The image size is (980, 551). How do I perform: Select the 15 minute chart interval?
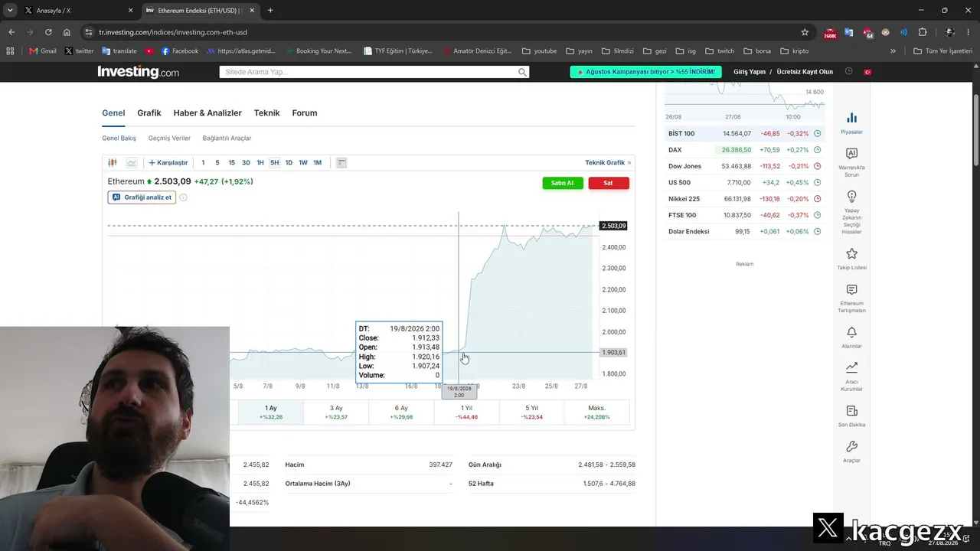[x=231, y=162]
